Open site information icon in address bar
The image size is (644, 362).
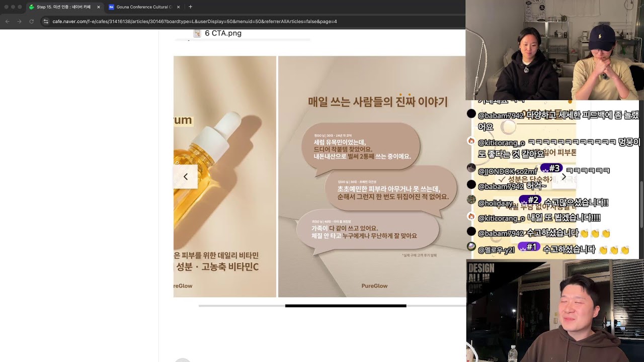click(x=46, y=22)
